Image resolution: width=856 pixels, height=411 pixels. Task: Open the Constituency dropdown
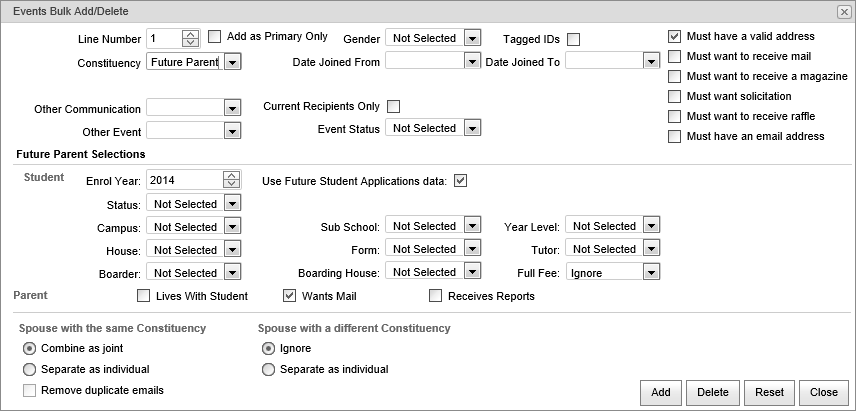click(x=233, y=62)
